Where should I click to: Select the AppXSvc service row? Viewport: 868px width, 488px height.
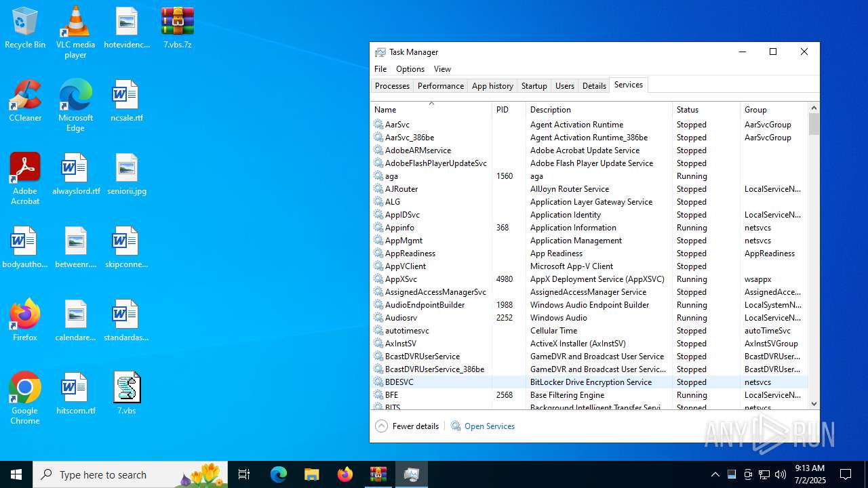click(589, 279)
